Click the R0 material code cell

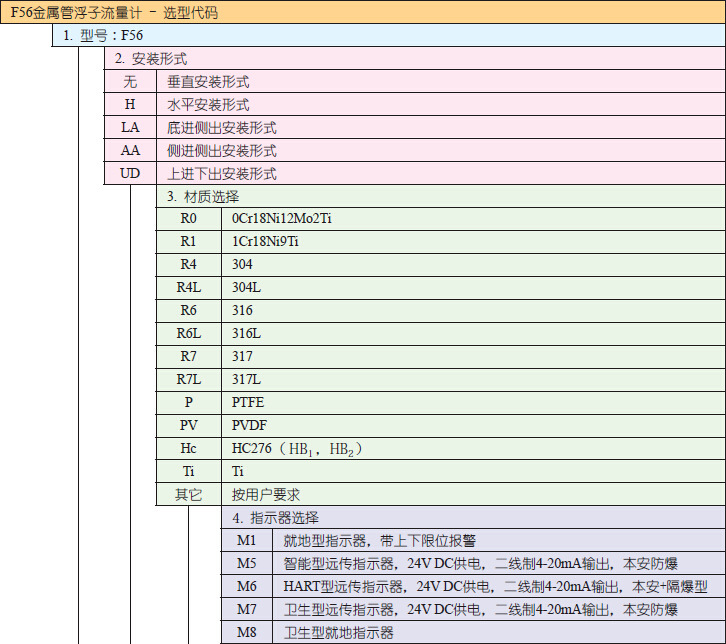pos(188,219)
